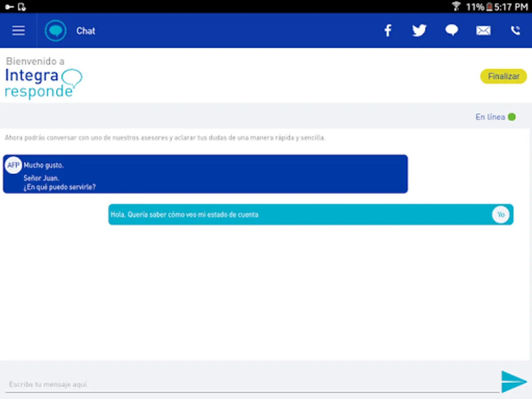The image size is (532, 399).
Task: Open the Twitter bird icon
Action: pyautogui.click(x=419, y=31)
